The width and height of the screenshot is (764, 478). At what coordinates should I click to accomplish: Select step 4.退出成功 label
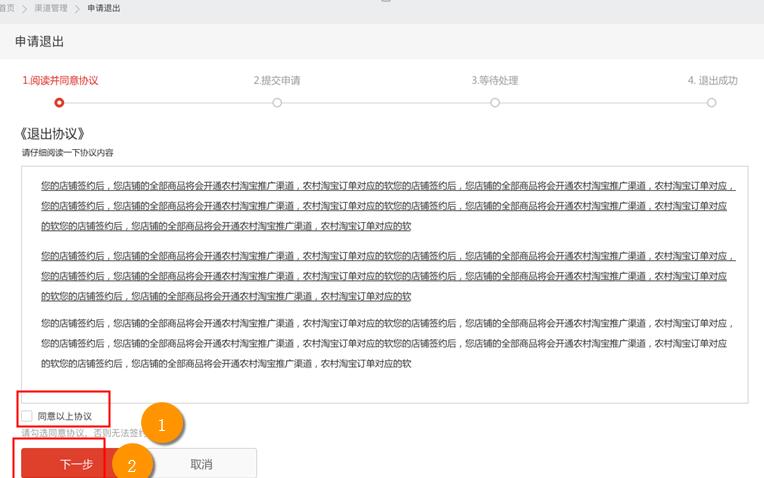point(712,80)
